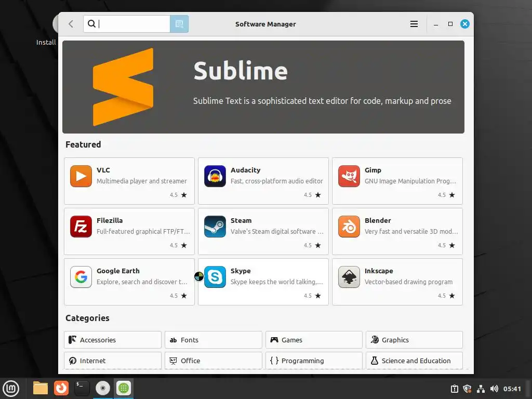Image resolution: width=532 pixels, height=399 pixels.
Task: Open the Files folder in taskbar
Action: pos(41,388)
